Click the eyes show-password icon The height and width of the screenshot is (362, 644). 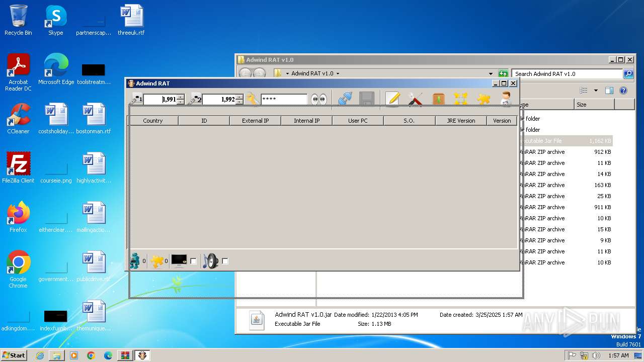319,99
